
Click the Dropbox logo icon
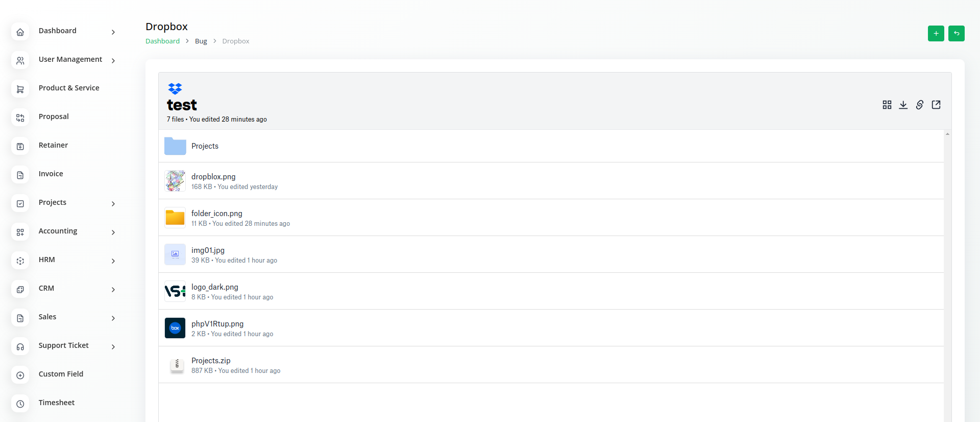point(175,89)
